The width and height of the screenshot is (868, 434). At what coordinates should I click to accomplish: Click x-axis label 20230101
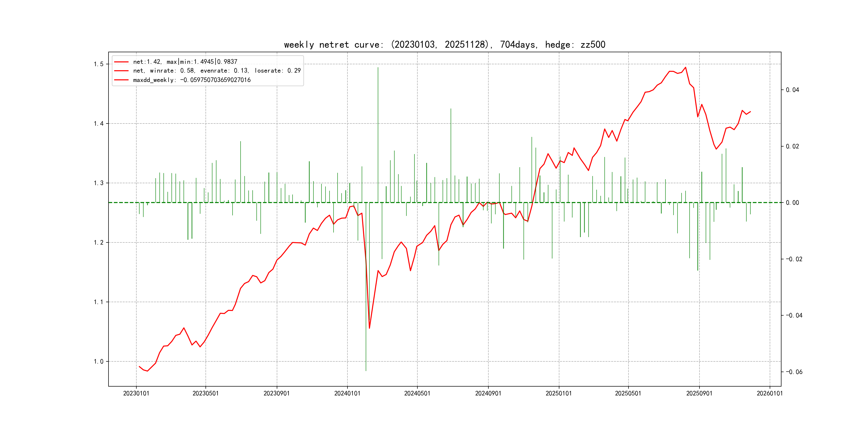coord(136,393)
